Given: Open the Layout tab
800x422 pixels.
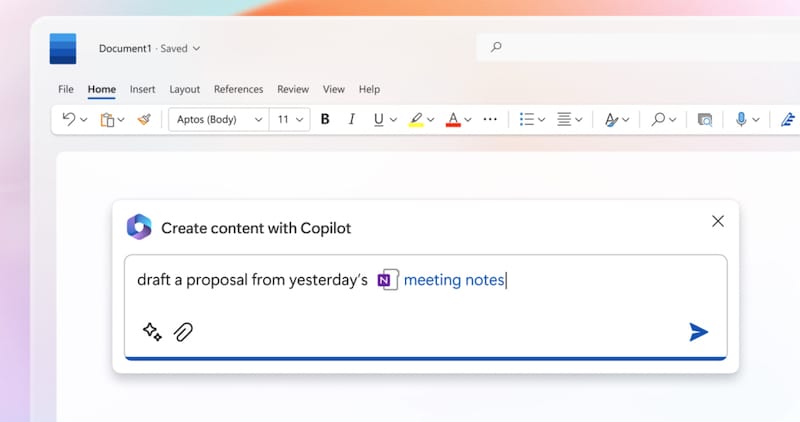Looking at the screenshot, I should click(185, 89).
